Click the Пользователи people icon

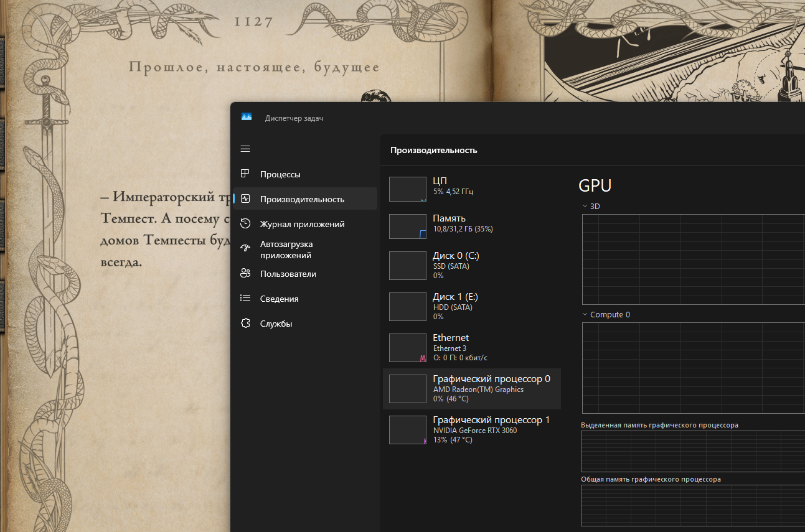pyautogui.click(x=245, y=273)
